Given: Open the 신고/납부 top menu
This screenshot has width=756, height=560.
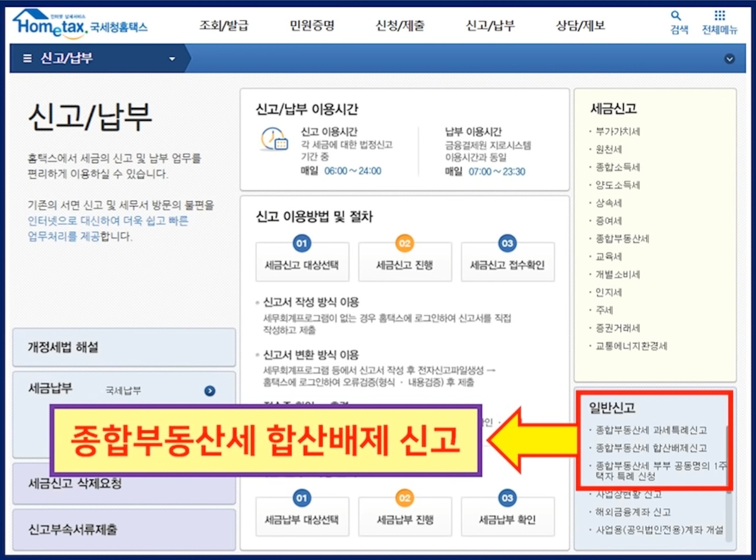Looking at the screenshot, I should 490,25.
